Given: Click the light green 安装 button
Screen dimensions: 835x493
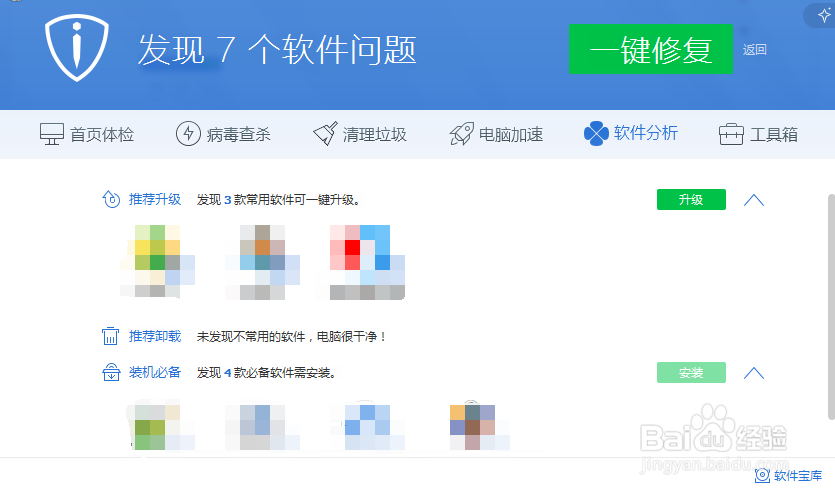Looking at the screenshot, I should (691, 373).
